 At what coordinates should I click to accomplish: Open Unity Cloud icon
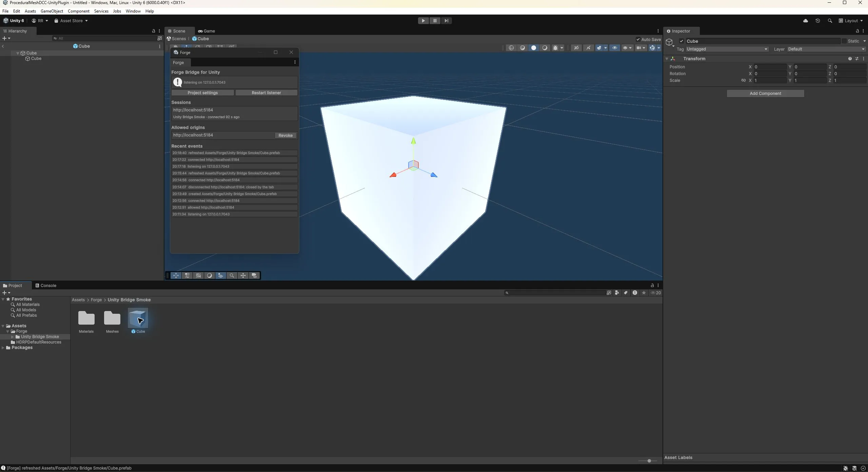click(x=806, y=21)
